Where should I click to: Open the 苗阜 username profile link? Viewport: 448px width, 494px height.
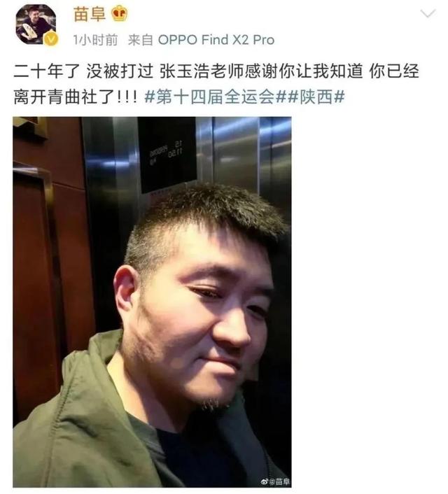point(89,15)
